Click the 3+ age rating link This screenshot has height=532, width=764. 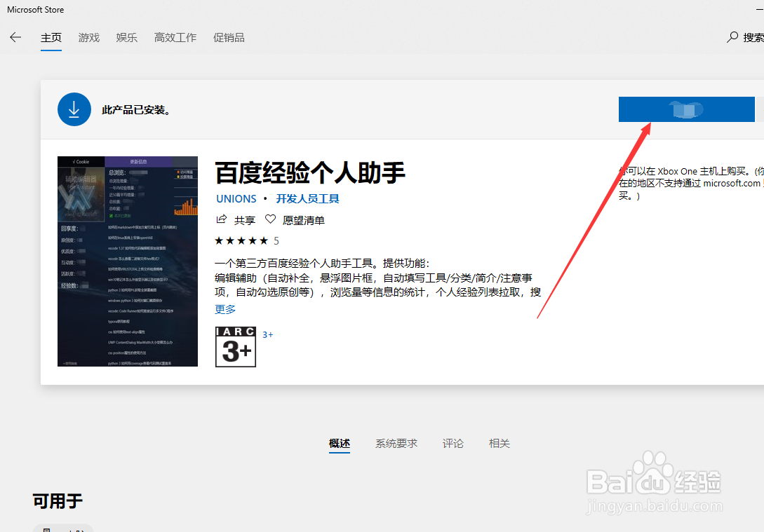tap(267, 335)
